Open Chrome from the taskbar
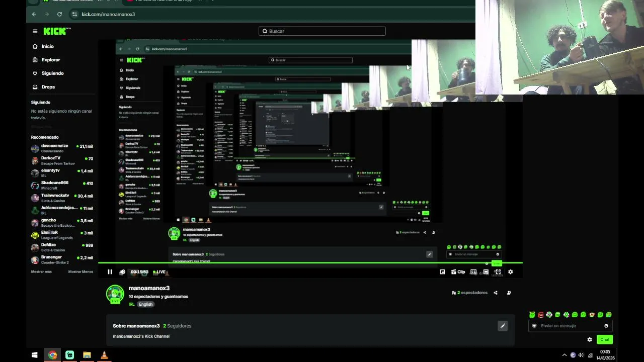This screenshot has height=362, width=644. (52, 355)
